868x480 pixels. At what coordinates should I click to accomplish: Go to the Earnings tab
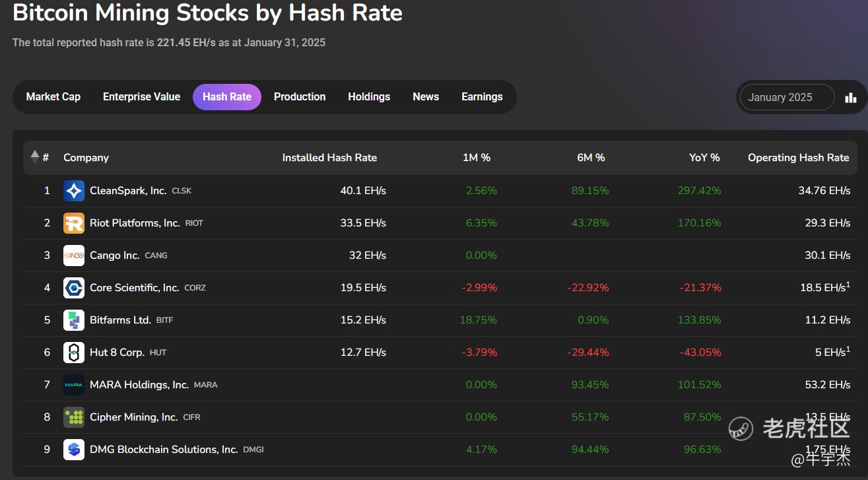482,97
